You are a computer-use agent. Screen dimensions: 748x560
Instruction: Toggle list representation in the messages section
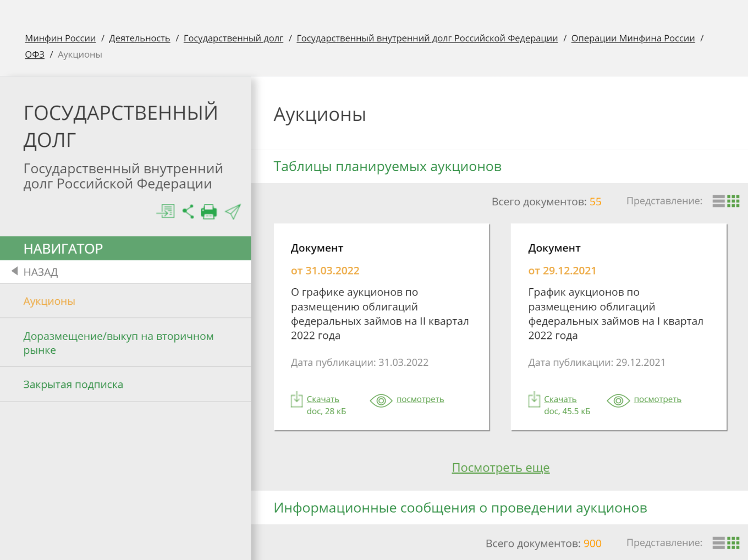click(718, 542)
